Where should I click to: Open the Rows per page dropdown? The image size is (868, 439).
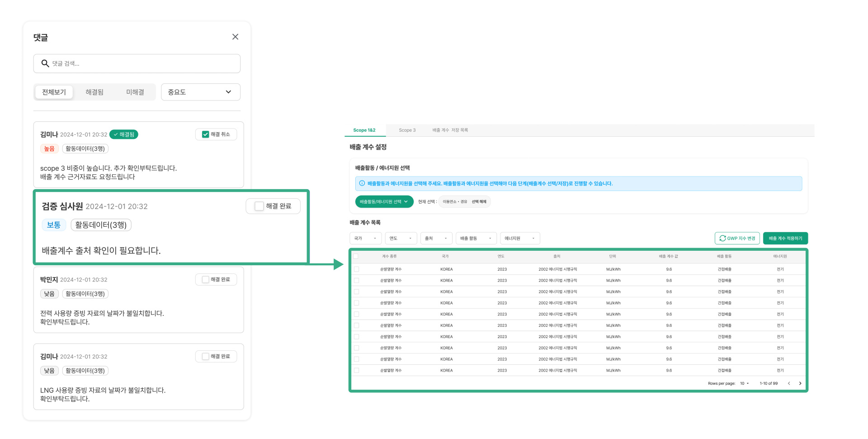pos(744,383)
